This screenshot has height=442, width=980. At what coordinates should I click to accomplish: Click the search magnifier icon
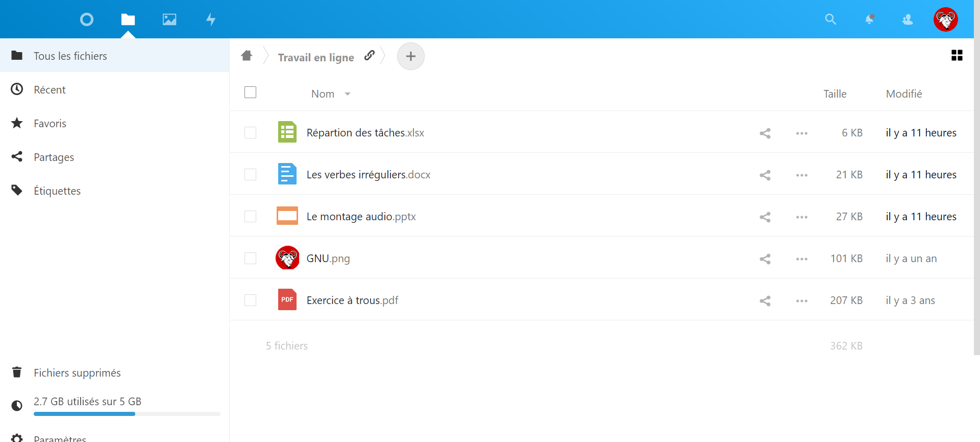click(830, 19)
